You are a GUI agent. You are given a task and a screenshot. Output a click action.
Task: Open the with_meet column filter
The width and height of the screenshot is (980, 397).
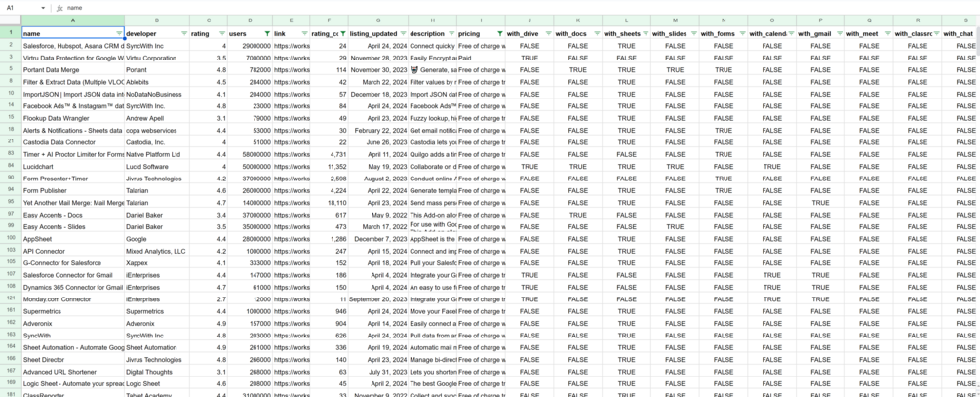(x=887, y=33)
